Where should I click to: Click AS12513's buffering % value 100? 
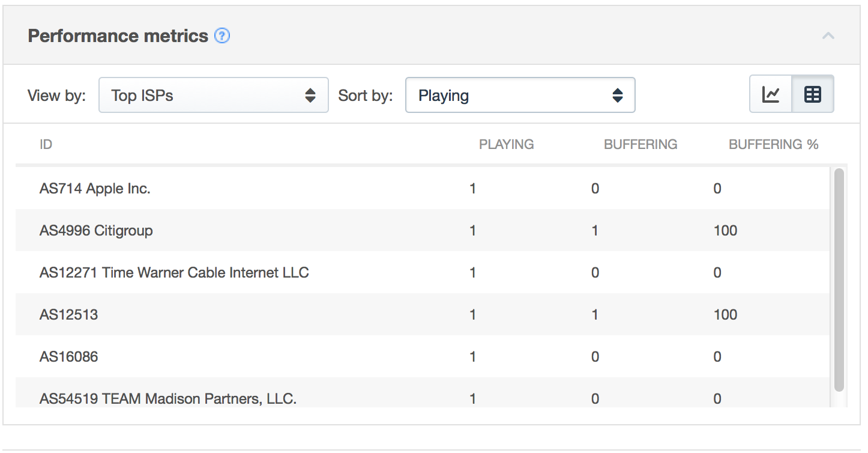click(725, 315)
